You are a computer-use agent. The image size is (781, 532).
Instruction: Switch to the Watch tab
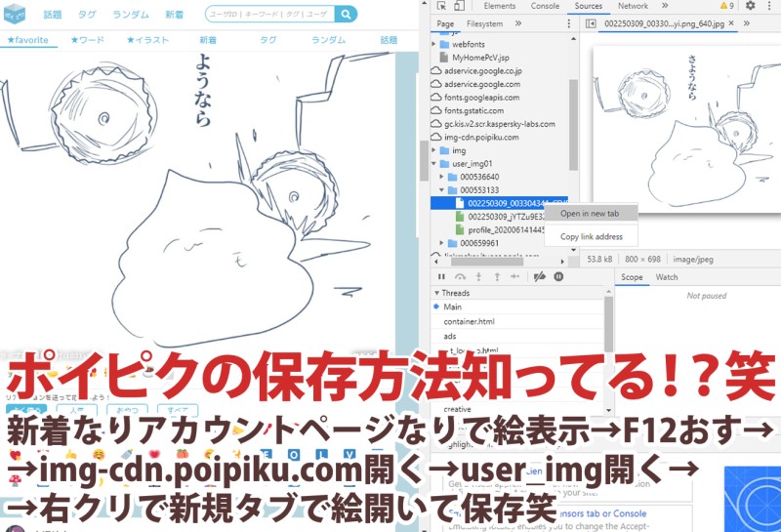(667, 277)
